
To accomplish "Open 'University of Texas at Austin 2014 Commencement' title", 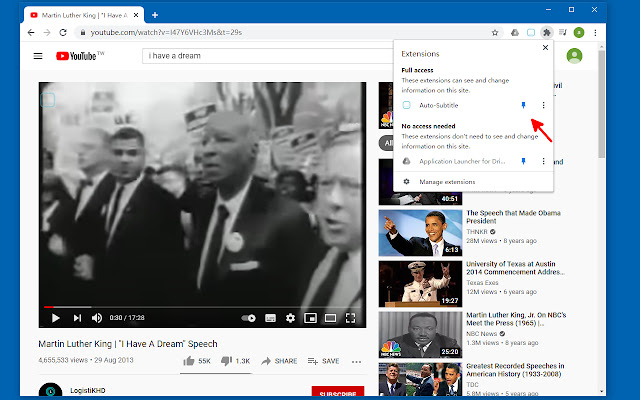I will 515,268.
